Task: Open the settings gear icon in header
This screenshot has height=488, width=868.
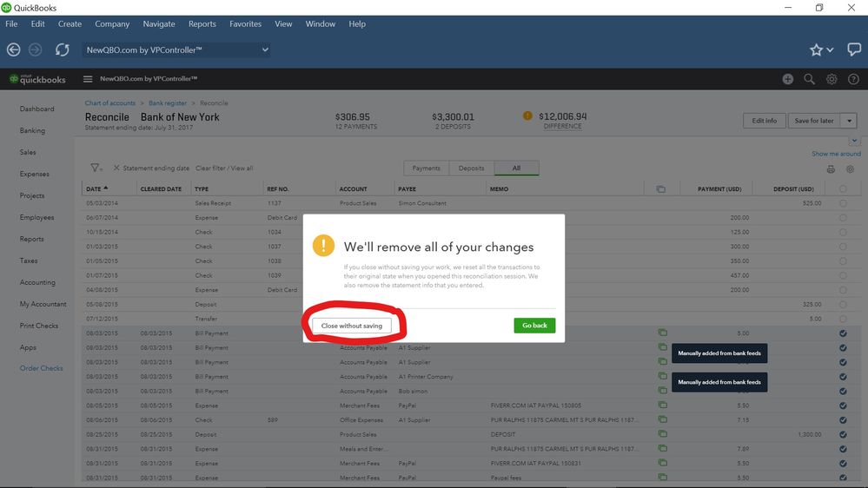Action: [832, 79]
